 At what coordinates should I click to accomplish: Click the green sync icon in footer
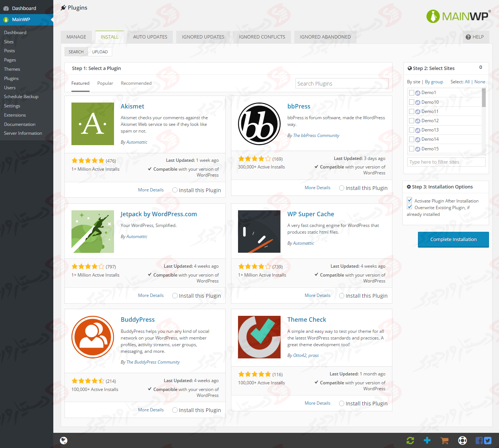click(x=410, y=440)
